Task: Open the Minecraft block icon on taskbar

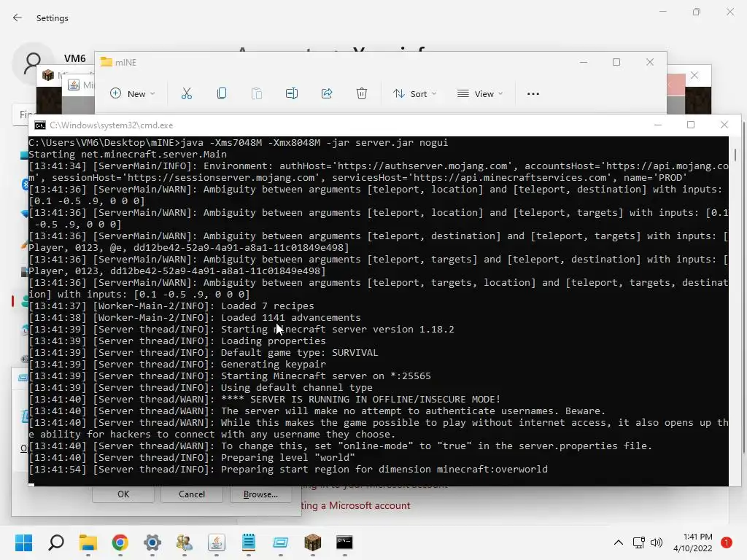Action: click(312, 542)
